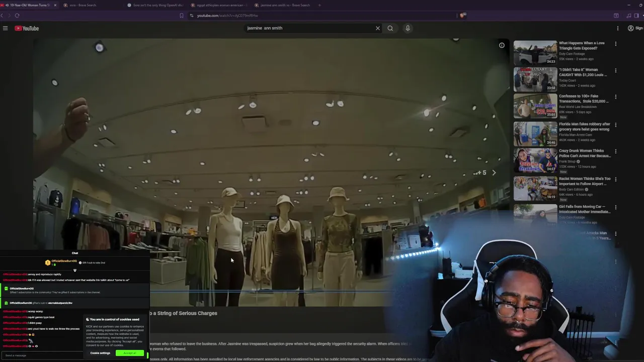Open the YouTube hamburger guide menu

5,28
